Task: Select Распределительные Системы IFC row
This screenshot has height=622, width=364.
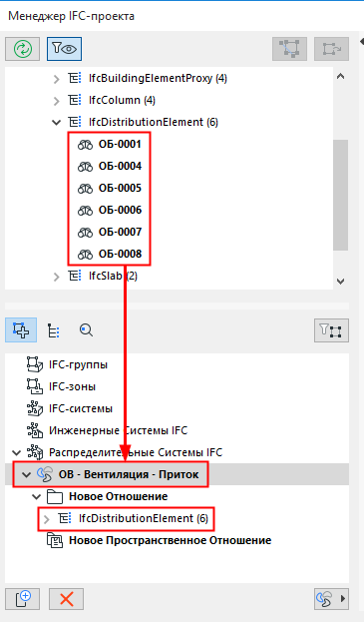Action: tap(136, 452)
